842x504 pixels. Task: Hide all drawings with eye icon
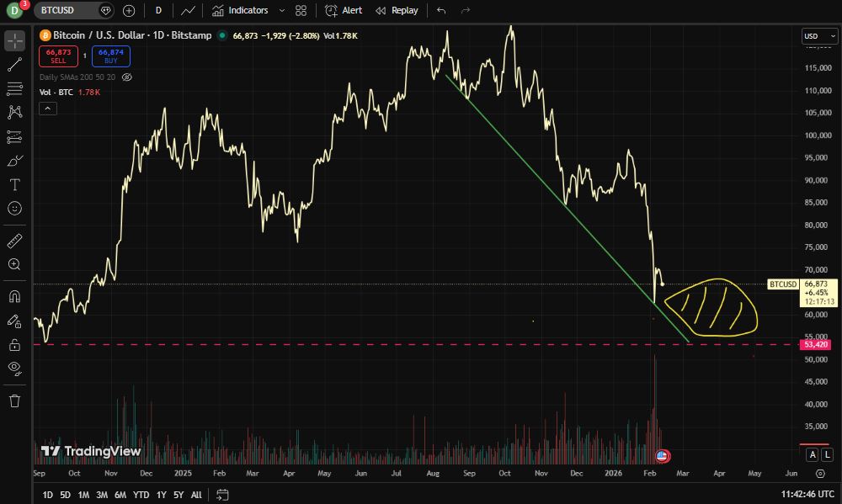point(14,369)
